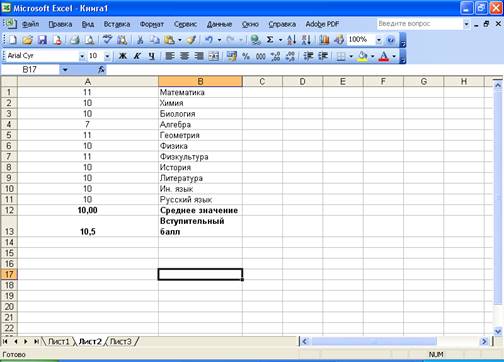Click the Undo arrow icon
The width and height of the screenshot is (504, 362).
pyautogui.click(x=209, y=40)
